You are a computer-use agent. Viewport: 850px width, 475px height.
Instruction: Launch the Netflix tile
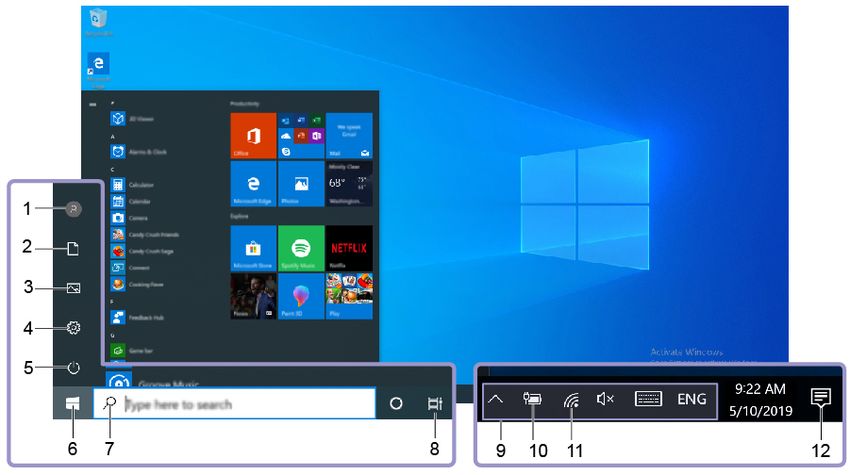click(349, 248)
